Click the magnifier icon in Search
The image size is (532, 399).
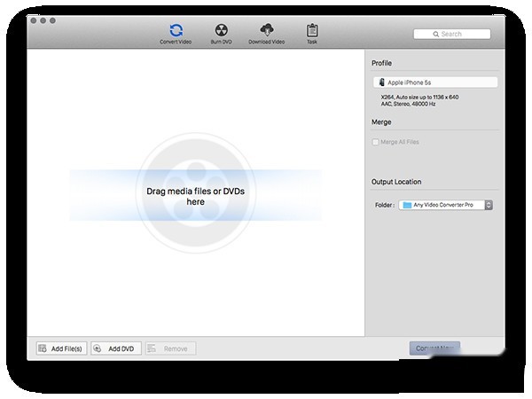point(435,35)
